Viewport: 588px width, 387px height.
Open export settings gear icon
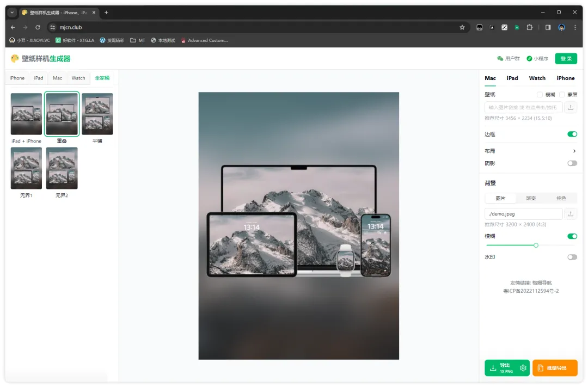pos(523,368)
